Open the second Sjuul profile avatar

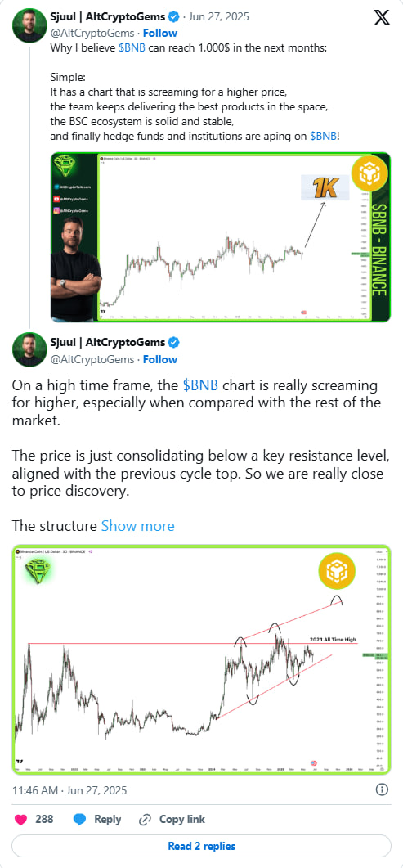tap(29, 350)
